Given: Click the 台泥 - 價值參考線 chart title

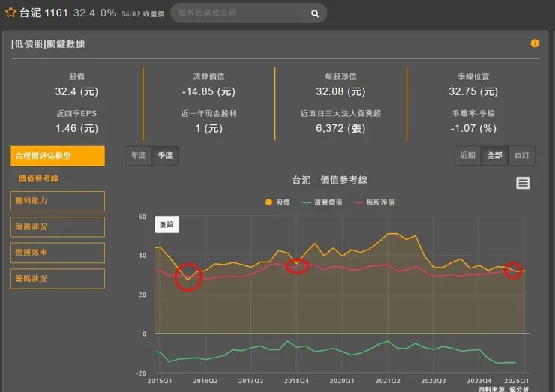Looking at the screenshot, I should (330, 180).
